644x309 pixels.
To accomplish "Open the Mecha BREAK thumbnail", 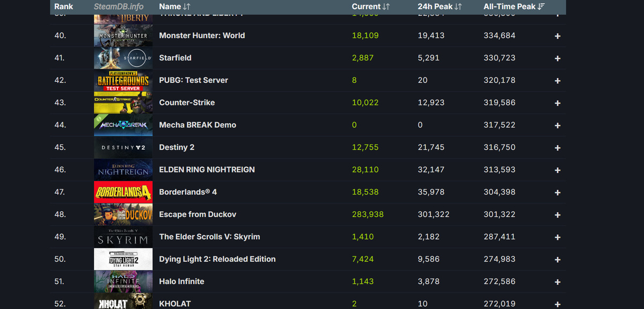I will click(123, 125).
